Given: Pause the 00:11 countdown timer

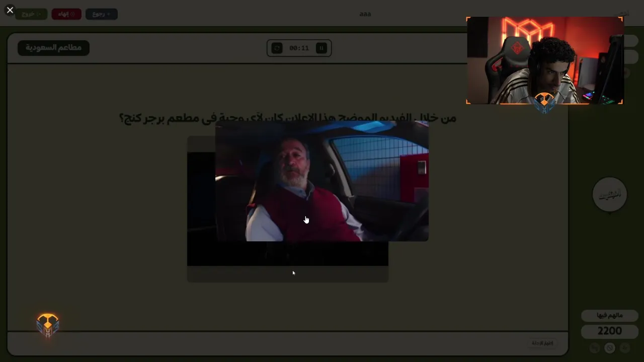Looking at the screenshot, I should click(x=321, y=48).
